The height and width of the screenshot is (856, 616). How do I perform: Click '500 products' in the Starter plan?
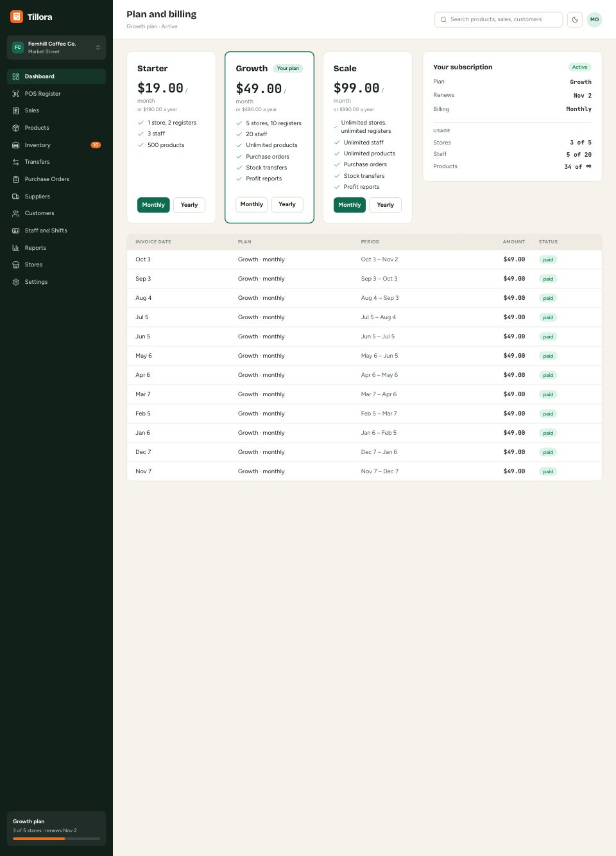pyautogui.click(x=166, y=145)
